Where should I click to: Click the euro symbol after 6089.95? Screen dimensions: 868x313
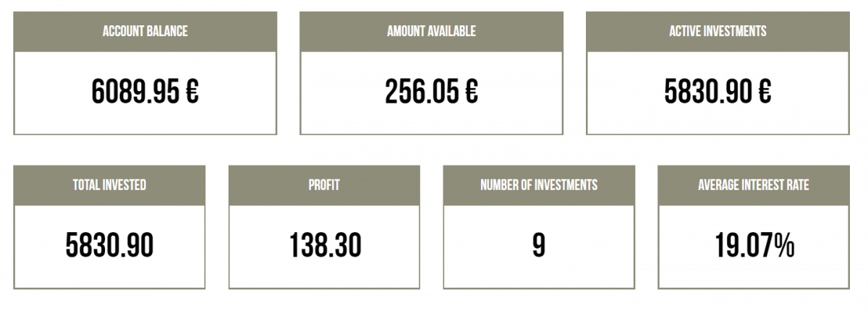click(x=192, y=92)
